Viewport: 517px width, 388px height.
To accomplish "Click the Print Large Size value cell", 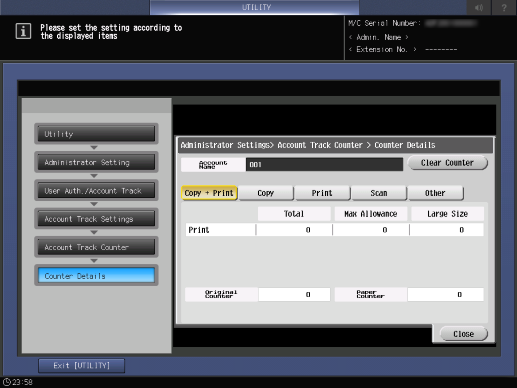I will pyautogui.click(x=447, y=230).
